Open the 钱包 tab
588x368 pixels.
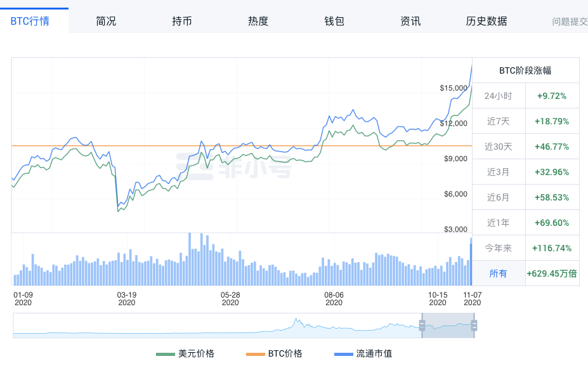pos(334,21)
